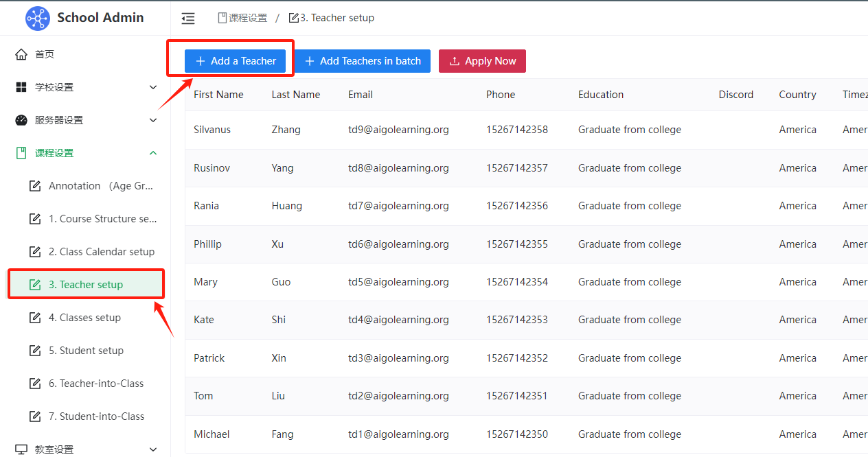Click Add Teachers in batch button
The image size is (868, 457).
[x=363, y=61]
